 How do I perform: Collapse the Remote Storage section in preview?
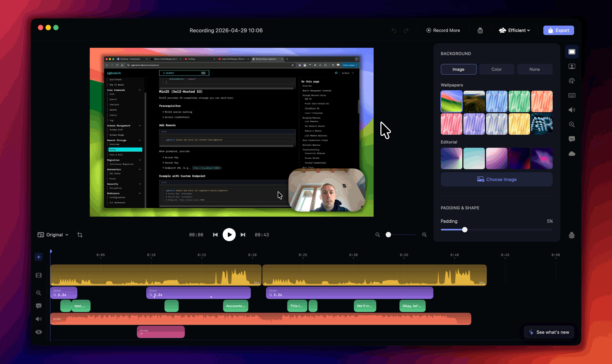click(140, 140)
